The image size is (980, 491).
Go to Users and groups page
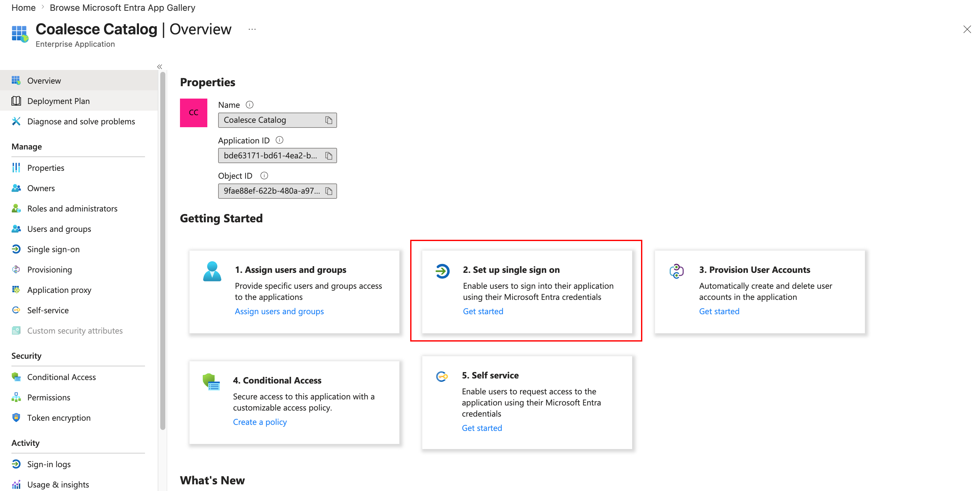click(59, 229)
